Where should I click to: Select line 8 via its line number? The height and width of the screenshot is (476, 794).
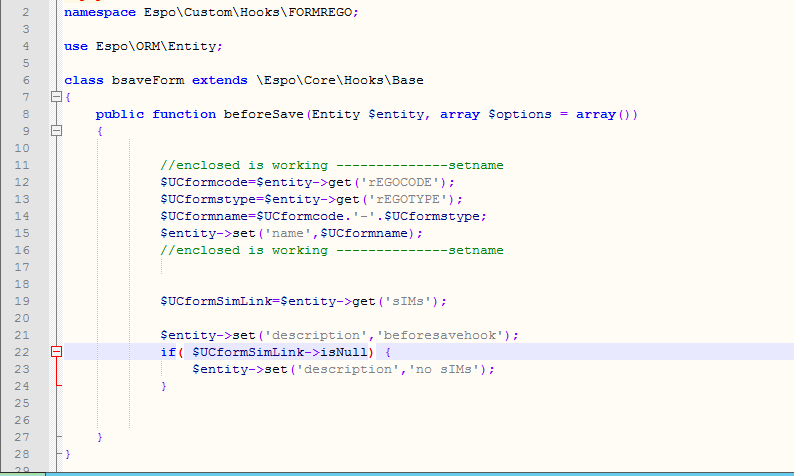pyautogui.click(x=24, y=114)
